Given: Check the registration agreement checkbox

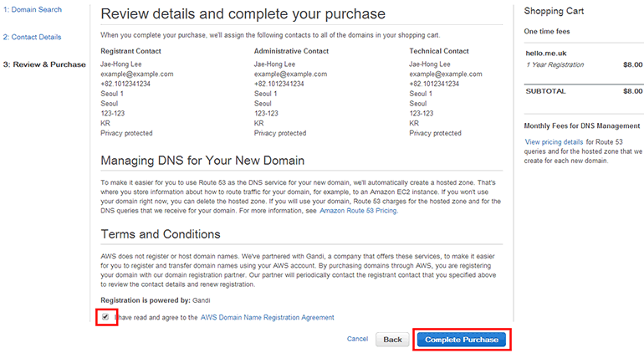Looking at the screenshot, I should (105, 317).
